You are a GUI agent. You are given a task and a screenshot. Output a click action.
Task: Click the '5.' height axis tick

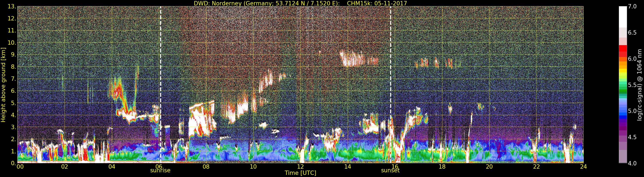click(13, 103)
